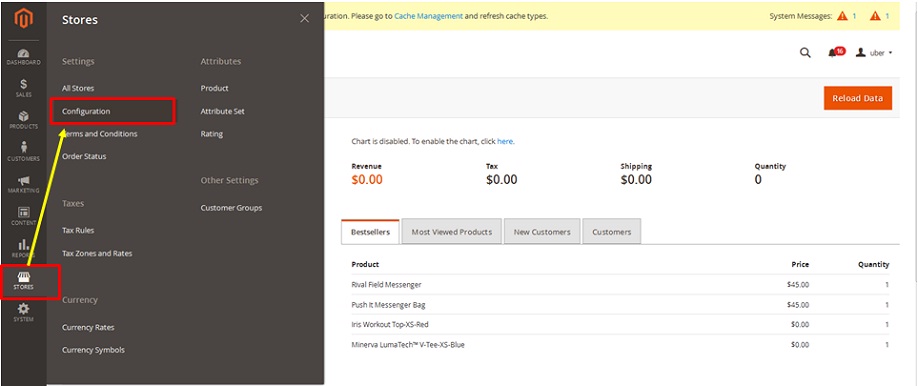
Task: Open the Customers sidebar menu
Action: [23, 152]
